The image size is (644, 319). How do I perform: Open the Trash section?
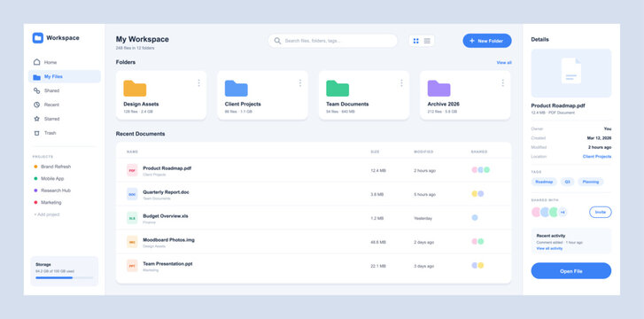point(65,133)
